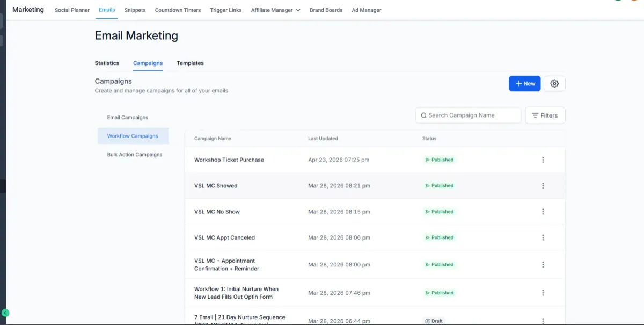Open 7 Email | 21 Day Nurture Sequence
Image resolution: width=644 pixels, height=325 pixels.
pos(239,320)
